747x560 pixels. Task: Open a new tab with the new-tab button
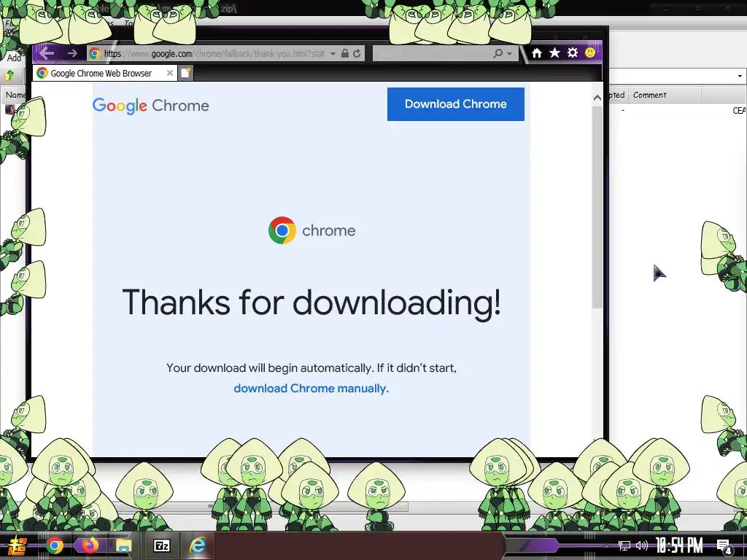coord(186,73)
